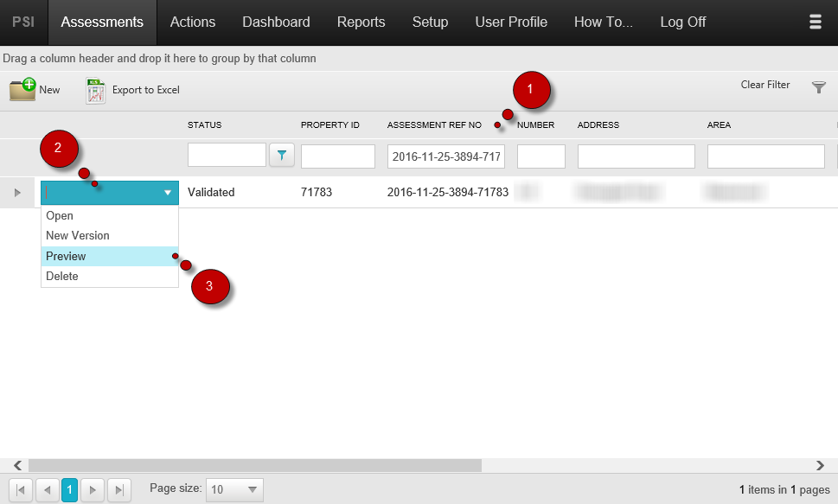The image size is (838, 504).
Task: Open the hamburger menu icon
Action: [815, 22]
